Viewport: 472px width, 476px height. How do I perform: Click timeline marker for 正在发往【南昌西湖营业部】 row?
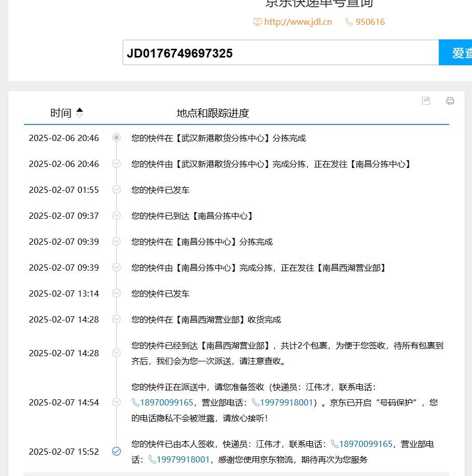(x=116, y=267)
